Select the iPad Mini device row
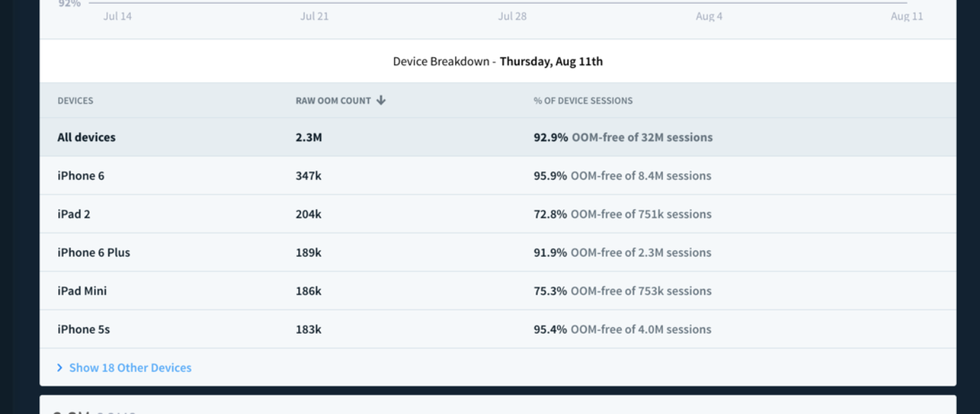Viewport: 980px width, 414px height. pyautogui.click(x=82, y=291)
